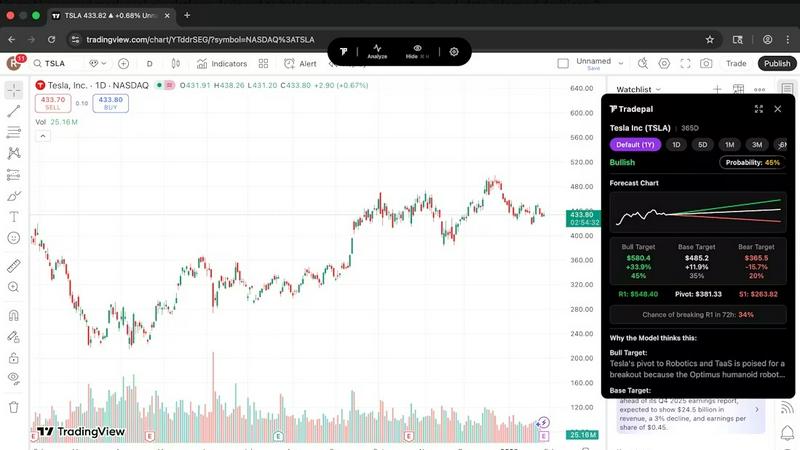Image resolution: width=800 pixels, height=450 pixels.
Task: Toggle magnet mode for drawings
Action: (14, 315)
